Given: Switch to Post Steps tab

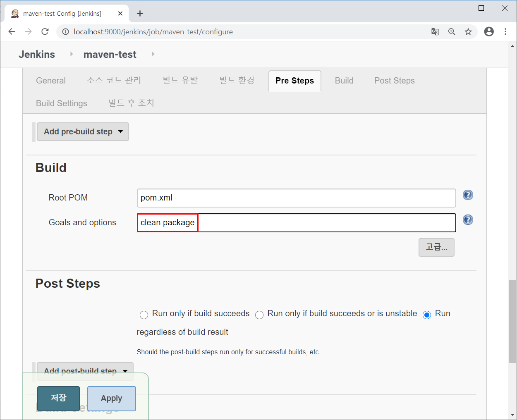Looking at the screenshot, I should tap(395, 81).
